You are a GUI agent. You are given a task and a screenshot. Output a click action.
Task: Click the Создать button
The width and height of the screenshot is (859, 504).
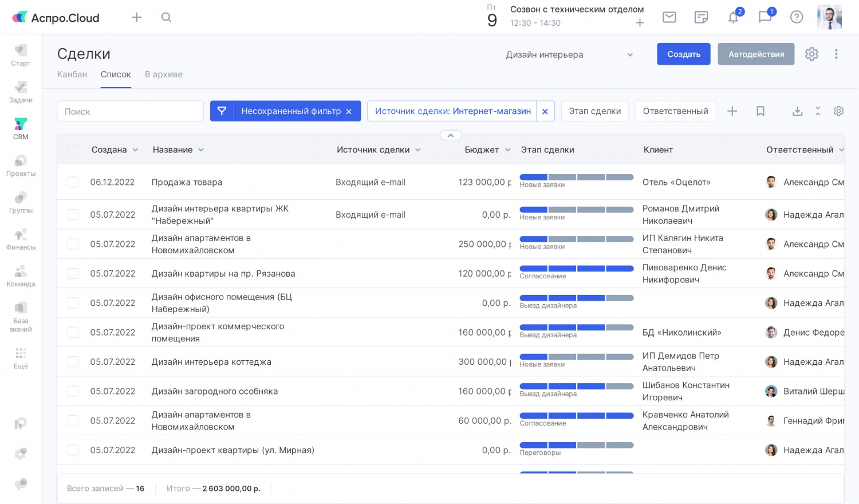coord(684,54)
